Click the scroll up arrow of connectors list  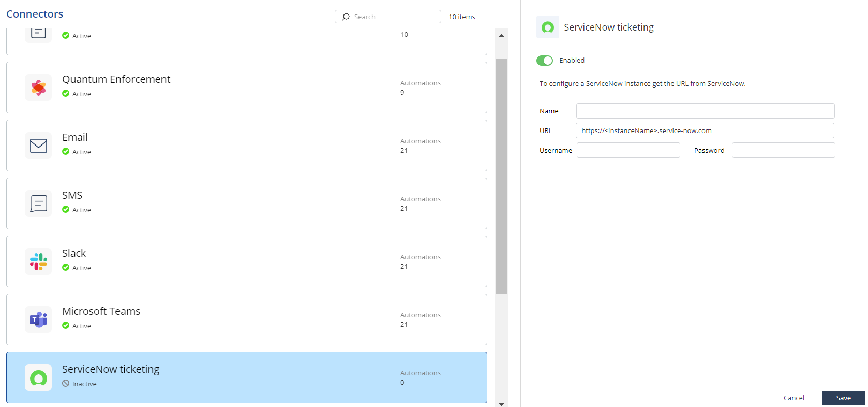501,35
